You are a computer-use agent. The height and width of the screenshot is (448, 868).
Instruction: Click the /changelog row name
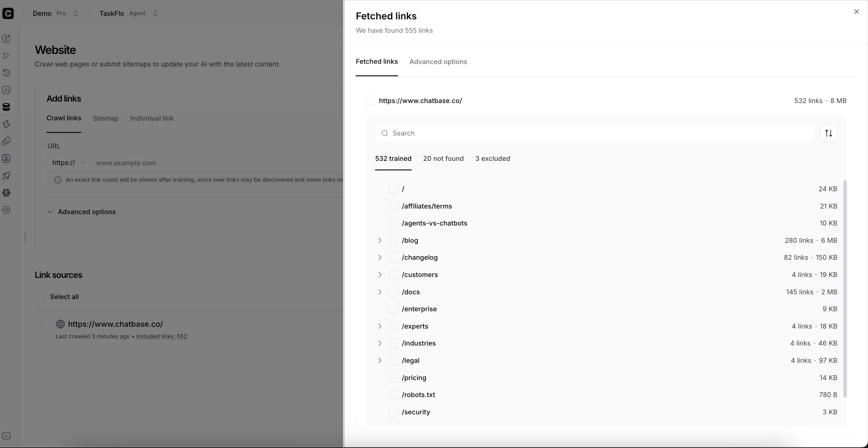click(x=419, y=258)
